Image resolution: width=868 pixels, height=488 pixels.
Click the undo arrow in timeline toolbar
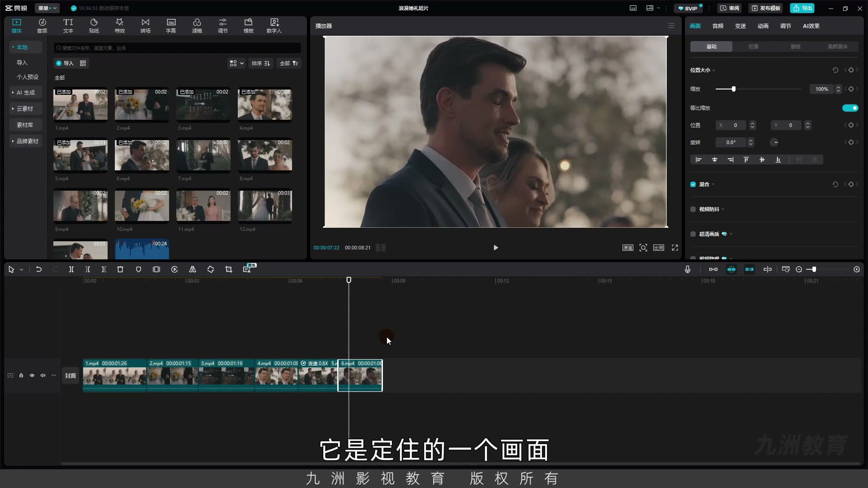click(39, 269)
